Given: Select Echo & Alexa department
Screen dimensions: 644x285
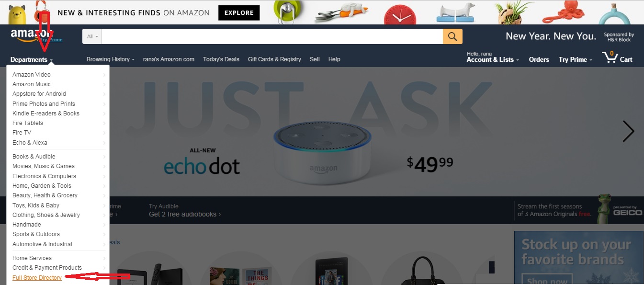Looking at the screenshot, I should pyautogui.click(x=30, y=143).
